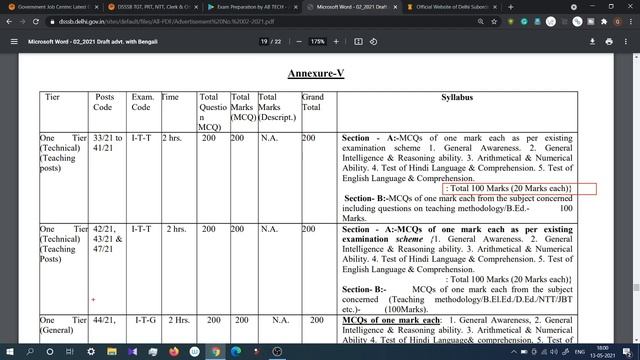The image size is (640, 360).
Task: Open Visual Studio from taskbar
Action: (x=132, y=351)
